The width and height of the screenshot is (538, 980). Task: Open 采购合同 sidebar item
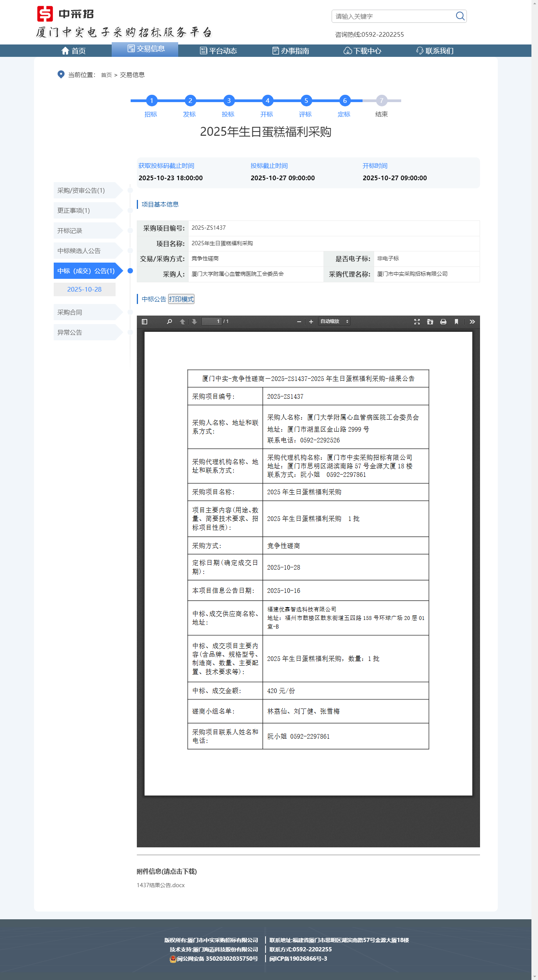[88, 312]
